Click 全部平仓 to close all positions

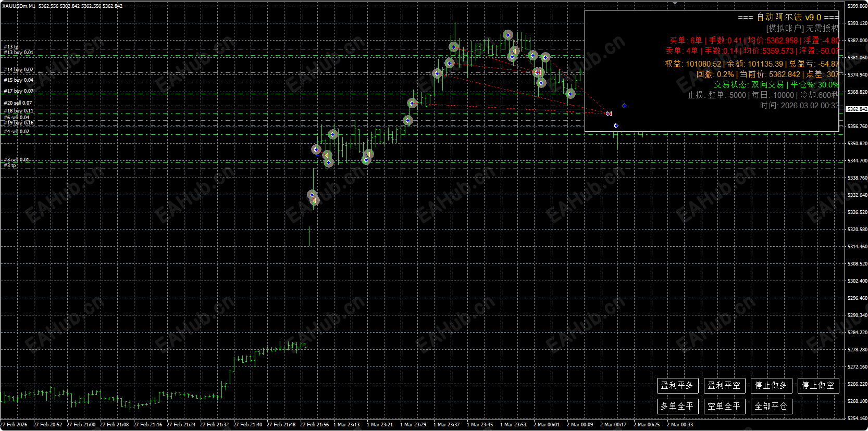pos(772,407)
